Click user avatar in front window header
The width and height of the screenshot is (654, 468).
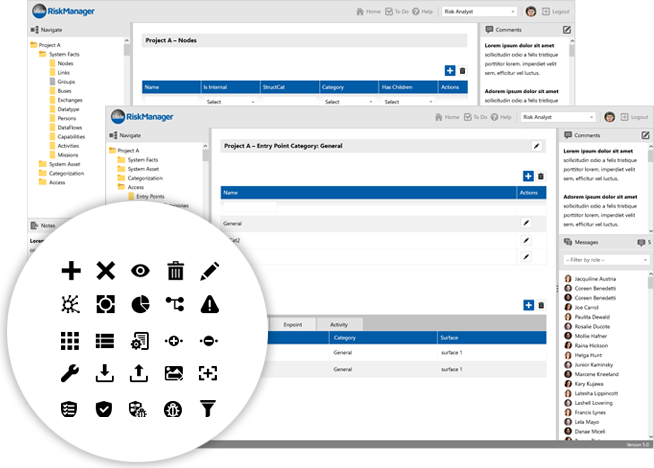[x=609, y=117]
